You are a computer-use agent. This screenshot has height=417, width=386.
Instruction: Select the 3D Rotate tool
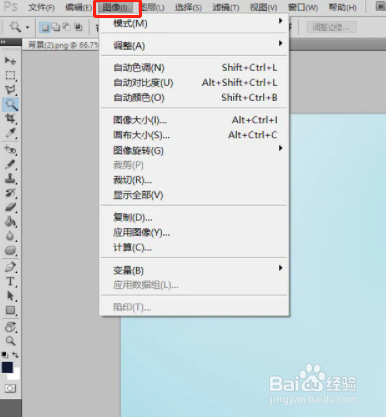point(10,327)
